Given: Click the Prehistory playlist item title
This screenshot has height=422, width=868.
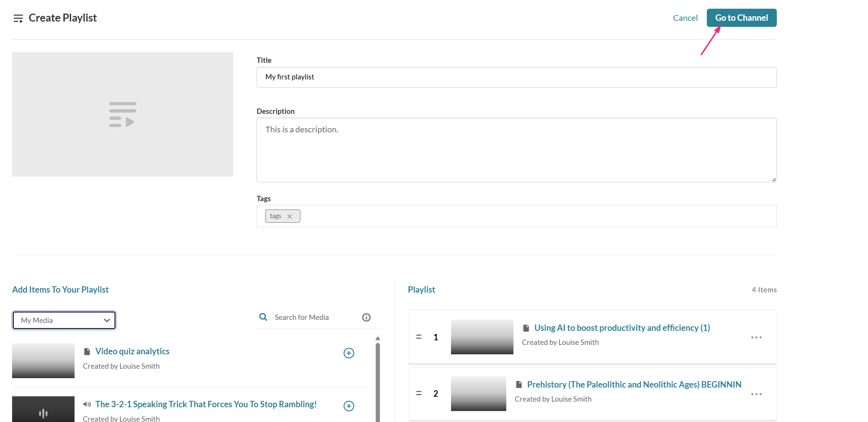Looking at the screenshot, I should click(x=634, y=385).
